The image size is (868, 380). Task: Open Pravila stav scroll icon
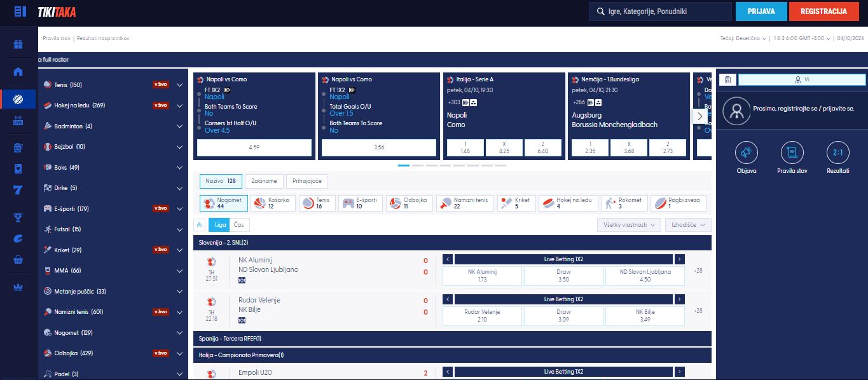point(792,153)
